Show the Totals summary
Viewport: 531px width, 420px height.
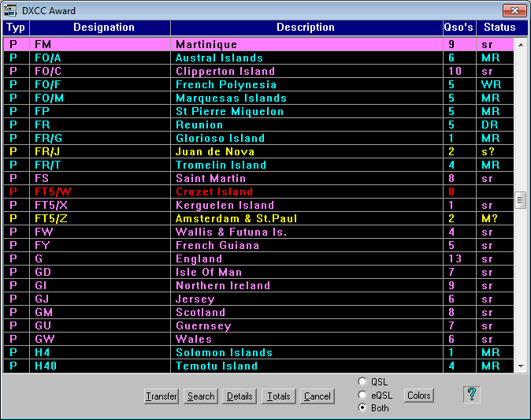click(278, 396)
